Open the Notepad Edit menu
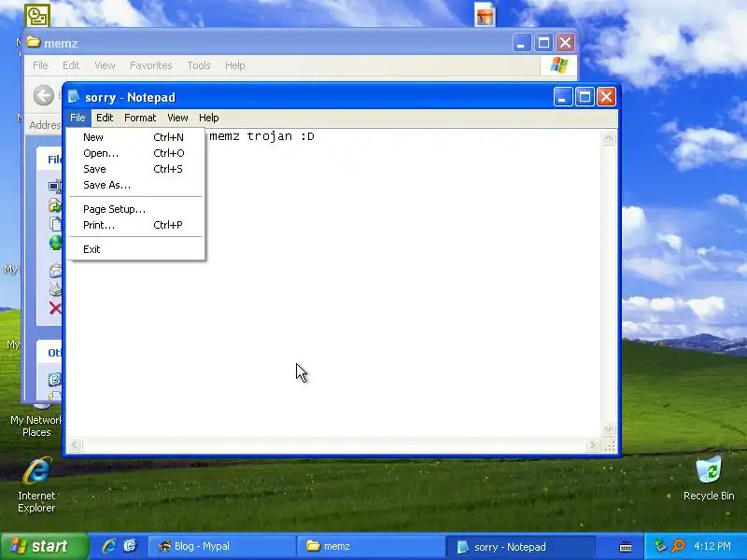 (x=105, y=118)
